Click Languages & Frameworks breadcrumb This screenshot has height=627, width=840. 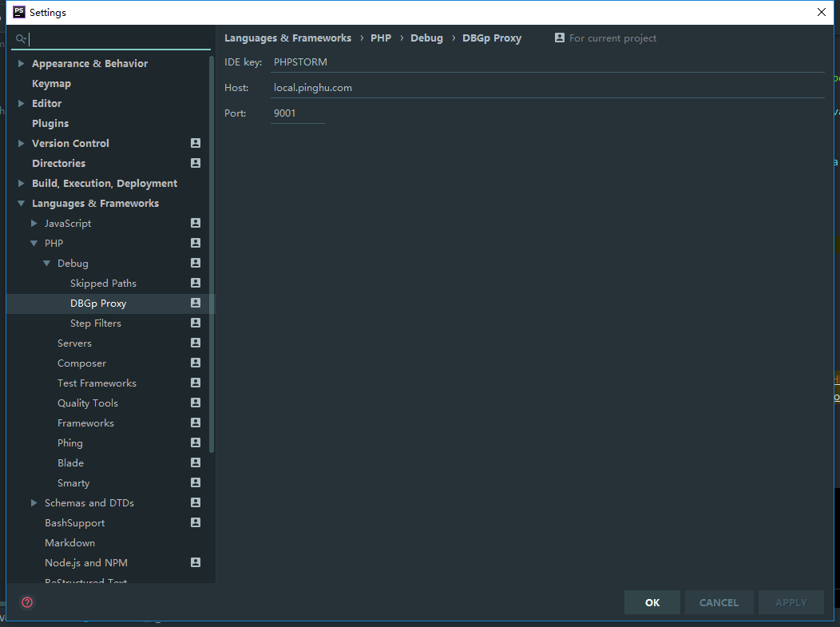[x=287, y=38]
